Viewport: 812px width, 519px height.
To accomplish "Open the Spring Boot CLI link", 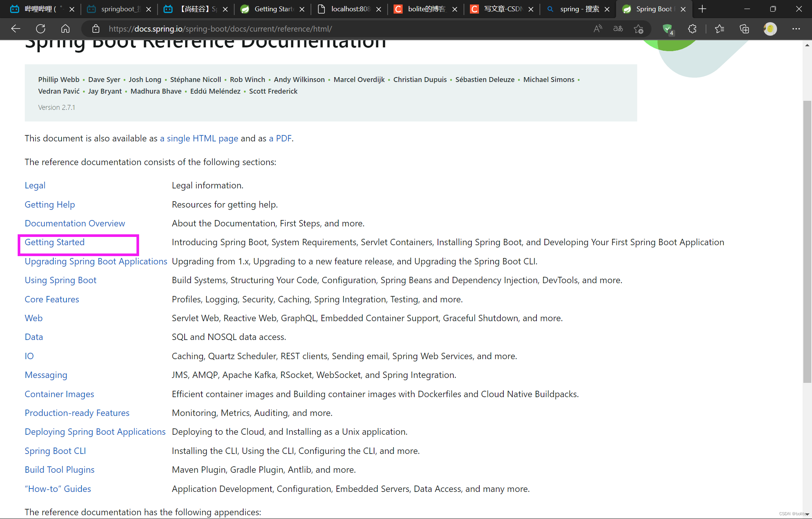I will tap(55, 451).
